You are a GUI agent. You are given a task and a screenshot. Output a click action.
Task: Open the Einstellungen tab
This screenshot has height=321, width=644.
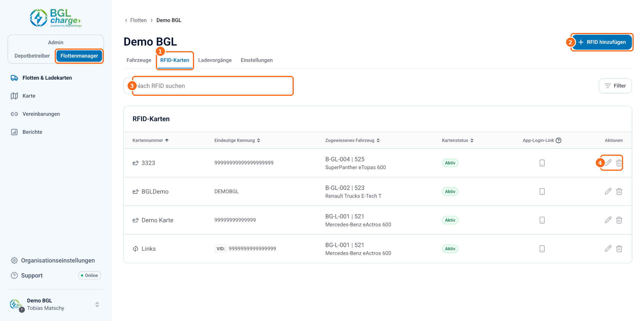coord(257,60)
